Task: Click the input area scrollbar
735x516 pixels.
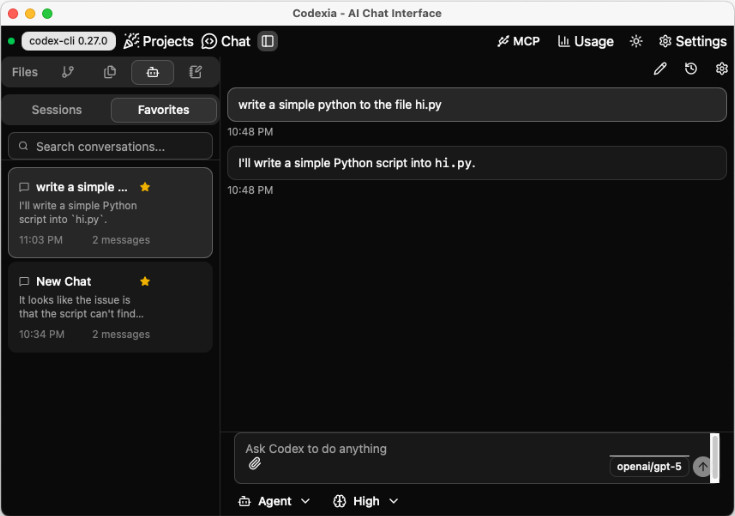Action: coord(715,458)
